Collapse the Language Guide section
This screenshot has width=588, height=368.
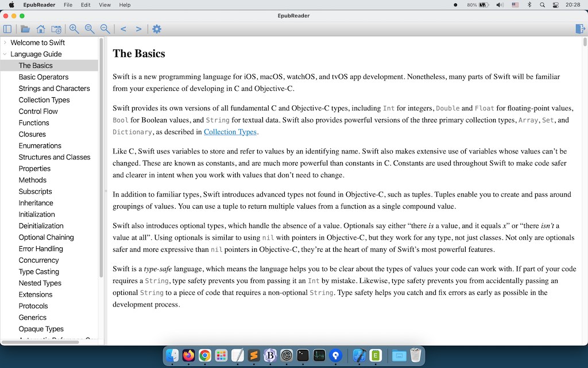(5, 53)
